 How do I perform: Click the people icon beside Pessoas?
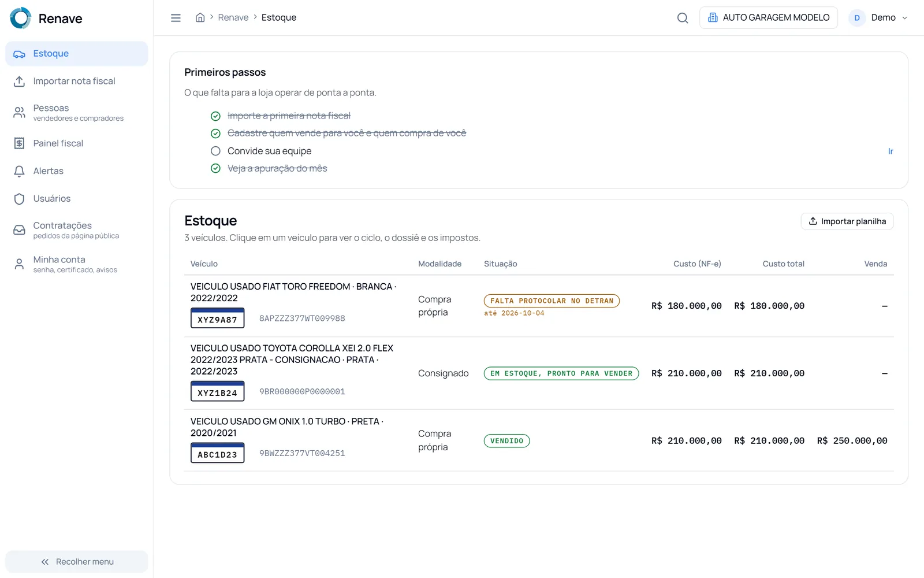pos(19,112)
